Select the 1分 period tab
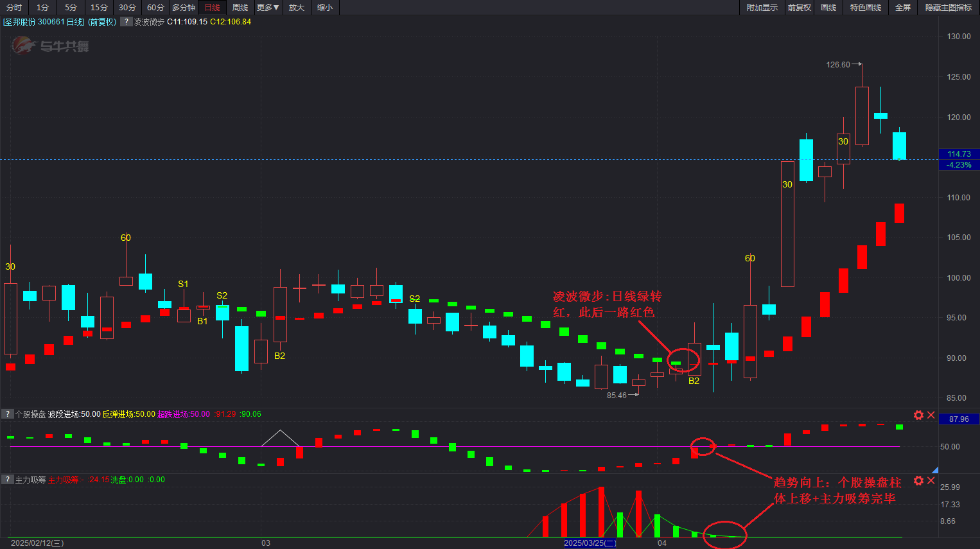This screenshot has width=980, height=549. pyautogui.click(x=42, y=8)
